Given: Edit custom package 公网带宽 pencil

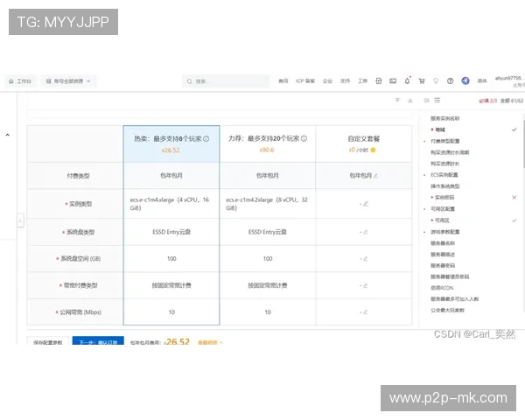Looking at the screenshot, I should click(x=365, y=311).
